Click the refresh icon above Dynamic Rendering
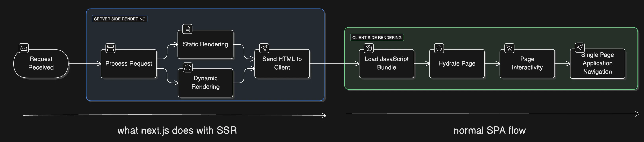This screenshot has width=644, height=142. click(188, 67)
